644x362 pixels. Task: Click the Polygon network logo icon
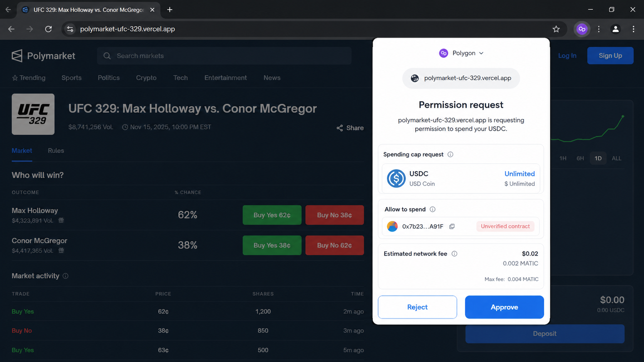click(x=443, y=53)
